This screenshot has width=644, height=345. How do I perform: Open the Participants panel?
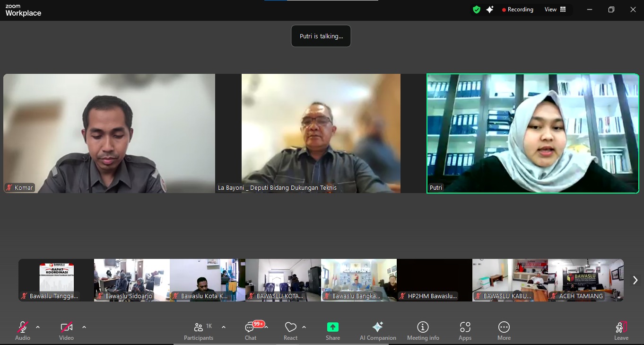pyautogui.click(x=199, y=331)
